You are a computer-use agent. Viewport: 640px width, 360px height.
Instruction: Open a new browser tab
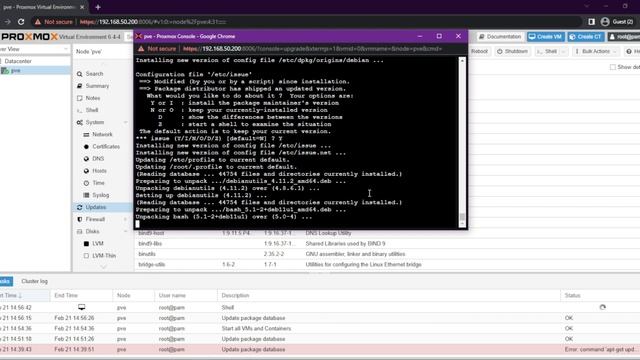(98, 7)
